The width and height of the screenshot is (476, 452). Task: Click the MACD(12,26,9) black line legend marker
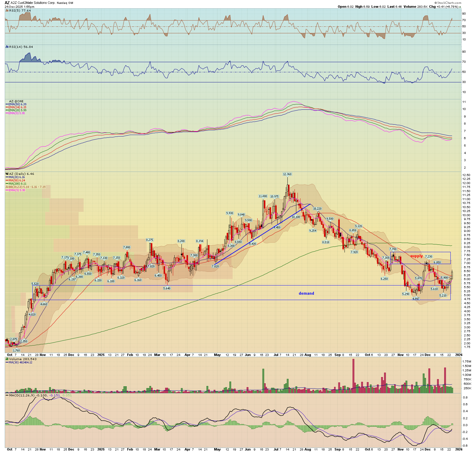coord(7,395)
